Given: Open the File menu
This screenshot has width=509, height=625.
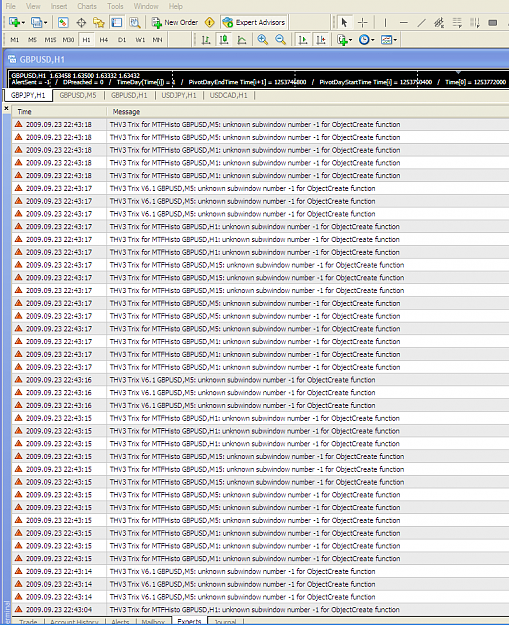Looking at the screenshot, I should coord(11,6).
